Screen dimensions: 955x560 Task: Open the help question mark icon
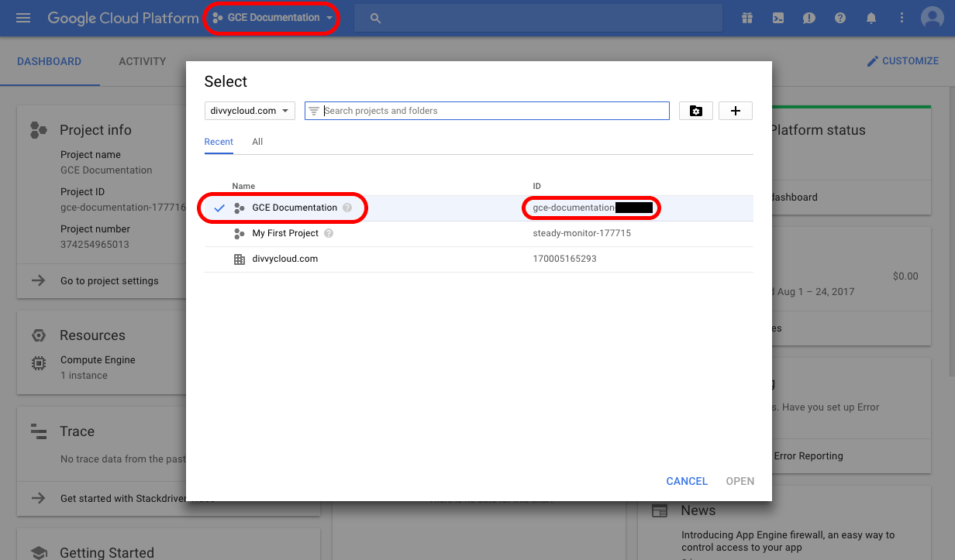coord(840,18)
